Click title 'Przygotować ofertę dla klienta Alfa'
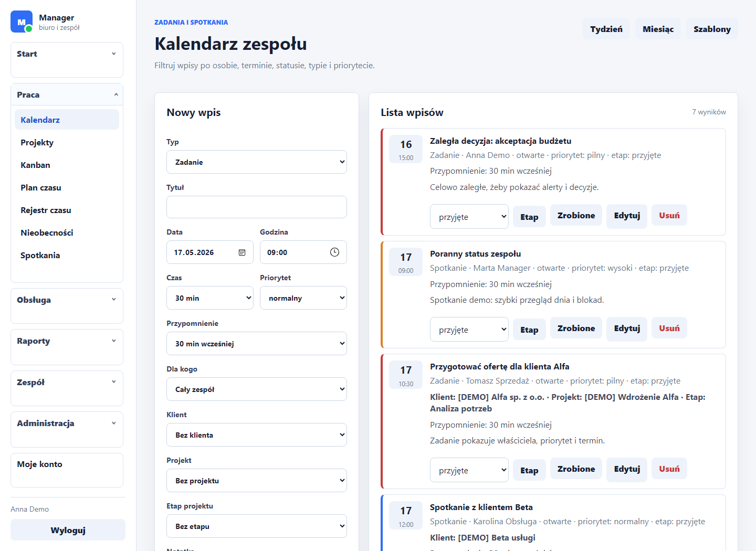The width and height of the screenshot is (756, 551). (x=499, y=366)
